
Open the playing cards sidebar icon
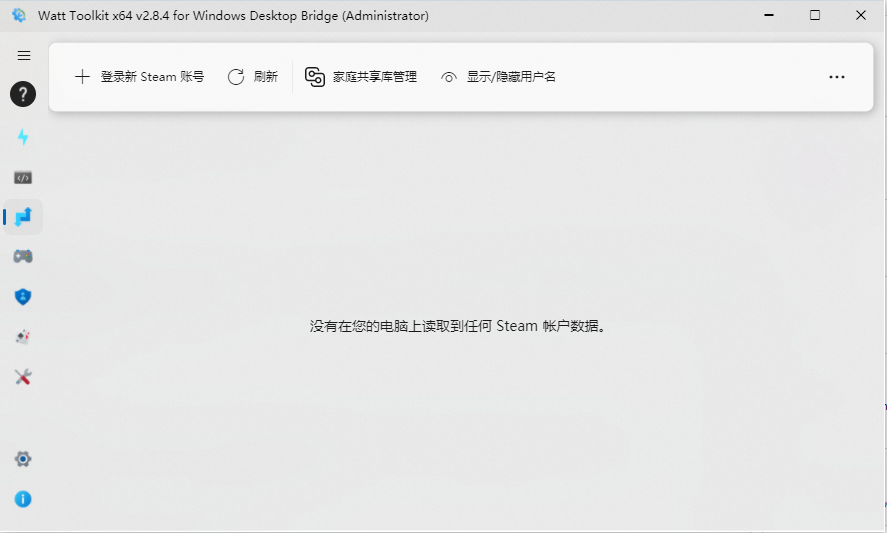pyautogui.click(x=23, y=337)
